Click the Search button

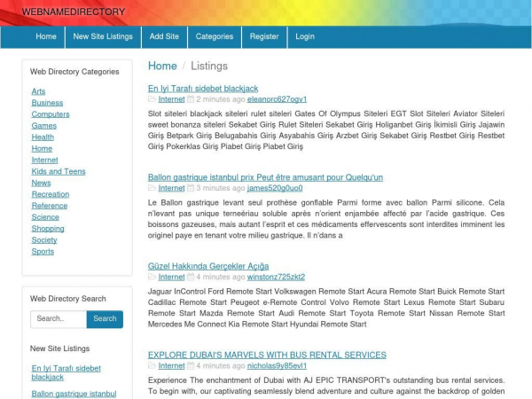click(105, 319)
